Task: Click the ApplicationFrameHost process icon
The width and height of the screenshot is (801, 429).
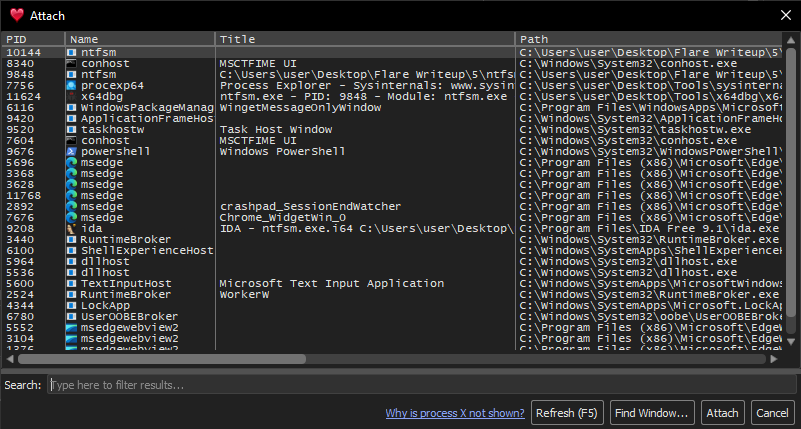Action: [72, 118]
